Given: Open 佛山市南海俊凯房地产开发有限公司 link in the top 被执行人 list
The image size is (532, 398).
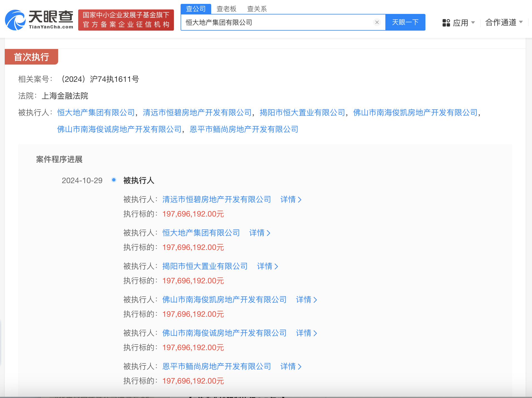Looking at the screenshot, I should click(x=415, y=112).
